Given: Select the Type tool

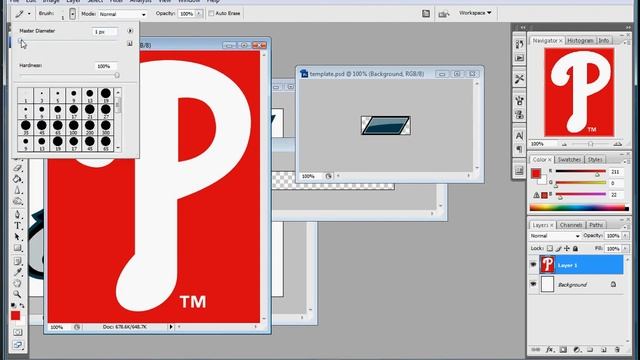Looking at the screenshot, I should click(x=17, y=225).
